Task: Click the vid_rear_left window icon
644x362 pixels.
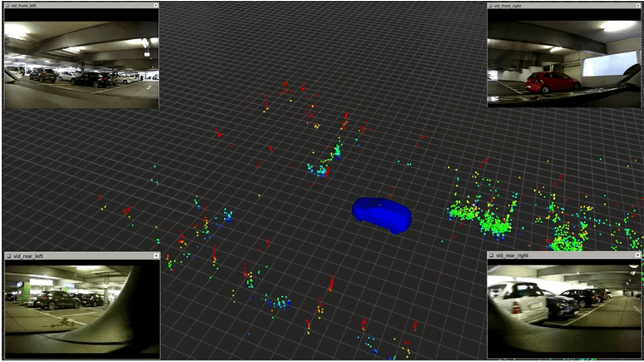Action: click(x=7, y=255)
